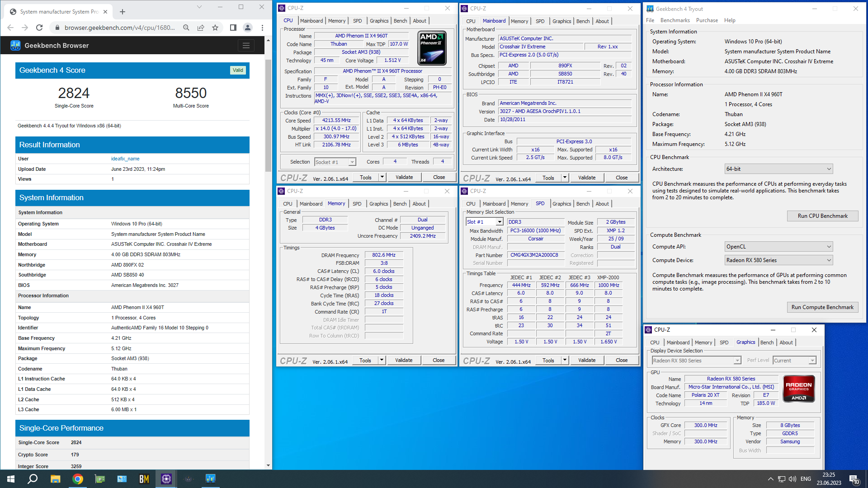Viewport: 868px width, 488px height.
Task: Run Compute Benchmark in Geekbench
Action: [822, 307]
